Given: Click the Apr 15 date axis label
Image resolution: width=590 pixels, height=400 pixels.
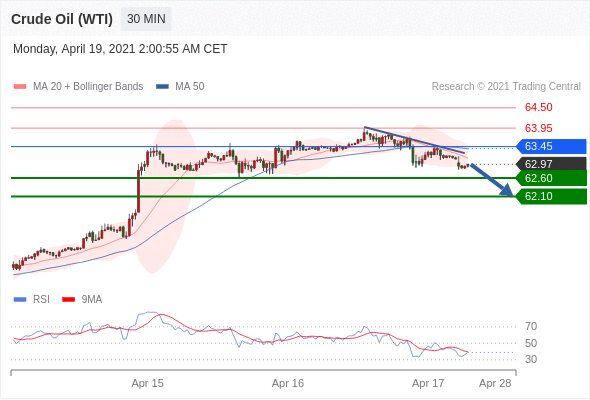Looking at the screenshot, I should (148, 383).
